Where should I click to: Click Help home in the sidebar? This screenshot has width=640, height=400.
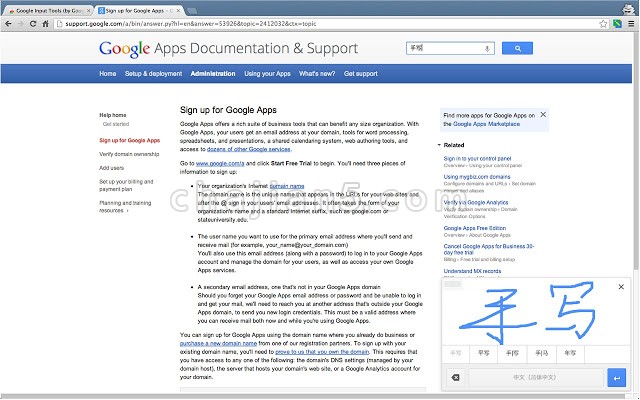click(113, 115)
